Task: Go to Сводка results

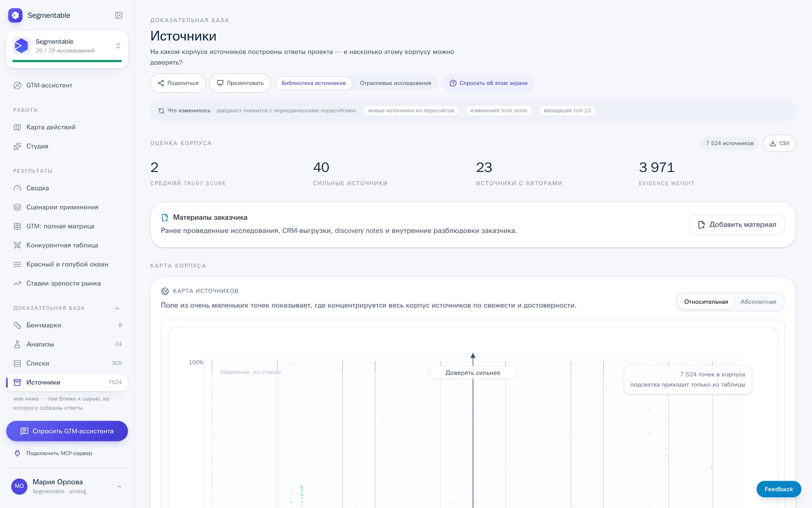Action: click(67, 188)
